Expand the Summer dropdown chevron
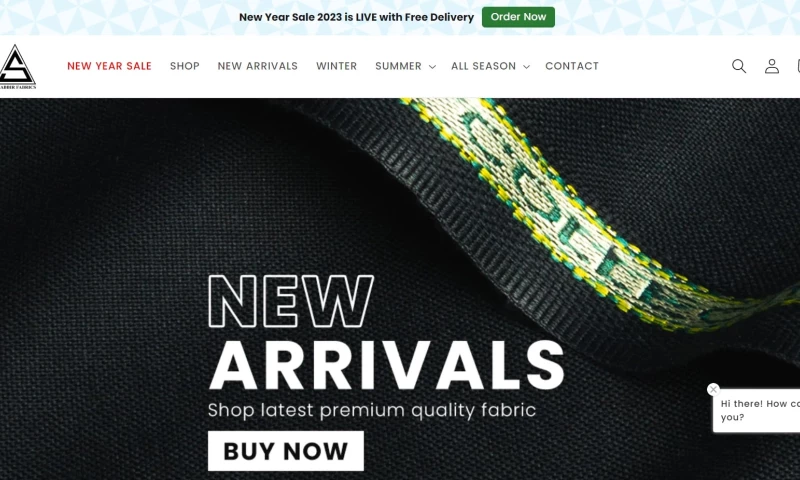Image resolution: width=800 pixels, height=480 pixels. 432,67
